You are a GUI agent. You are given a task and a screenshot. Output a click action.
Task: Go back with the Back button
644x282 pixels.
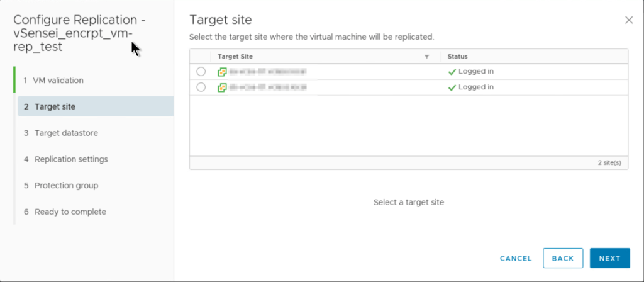[563, 258]
